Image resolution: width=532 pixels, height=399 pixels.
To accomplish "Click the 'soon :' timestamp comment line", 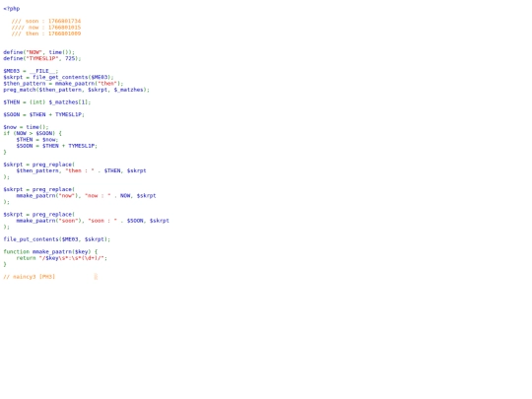I will coord(46,21).
